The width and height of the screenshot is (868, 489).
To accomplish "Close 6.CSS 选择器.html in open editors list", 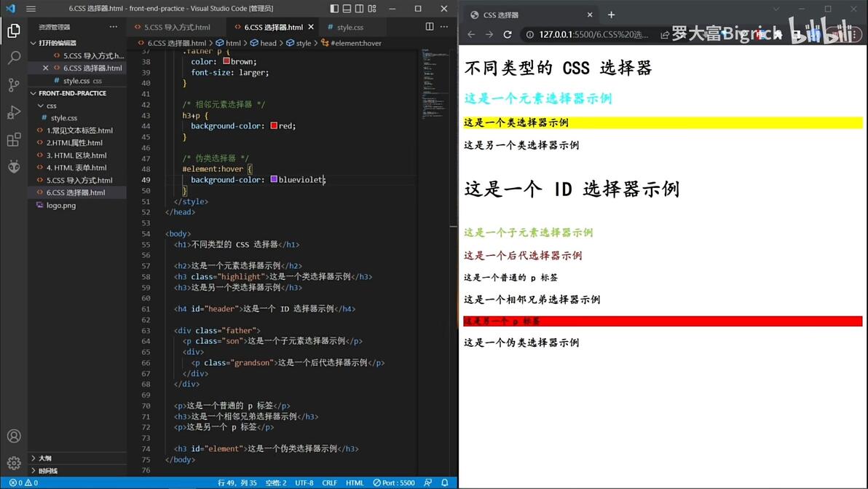I will tap(45, 68).
